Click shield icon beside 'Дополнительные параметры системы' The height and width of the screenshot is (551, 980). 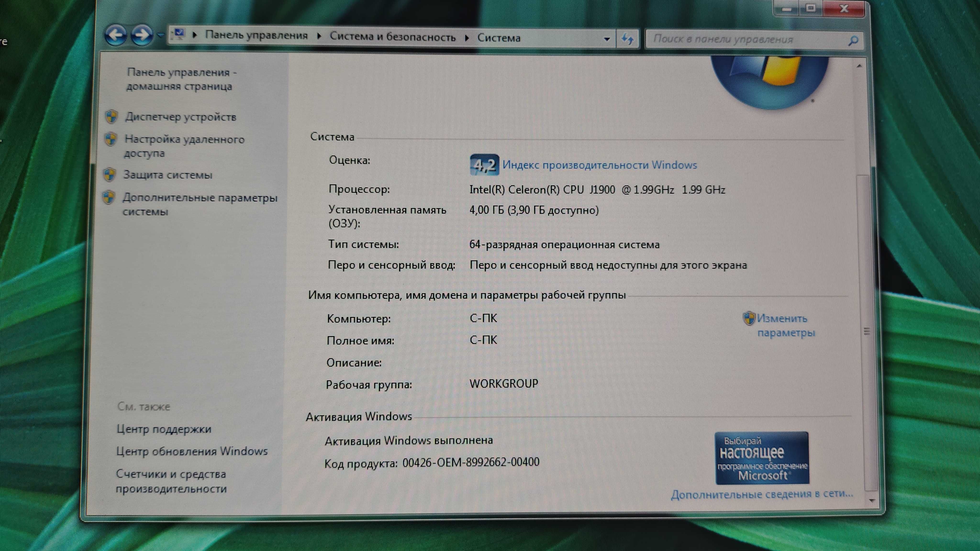click(x=109, y=197)
